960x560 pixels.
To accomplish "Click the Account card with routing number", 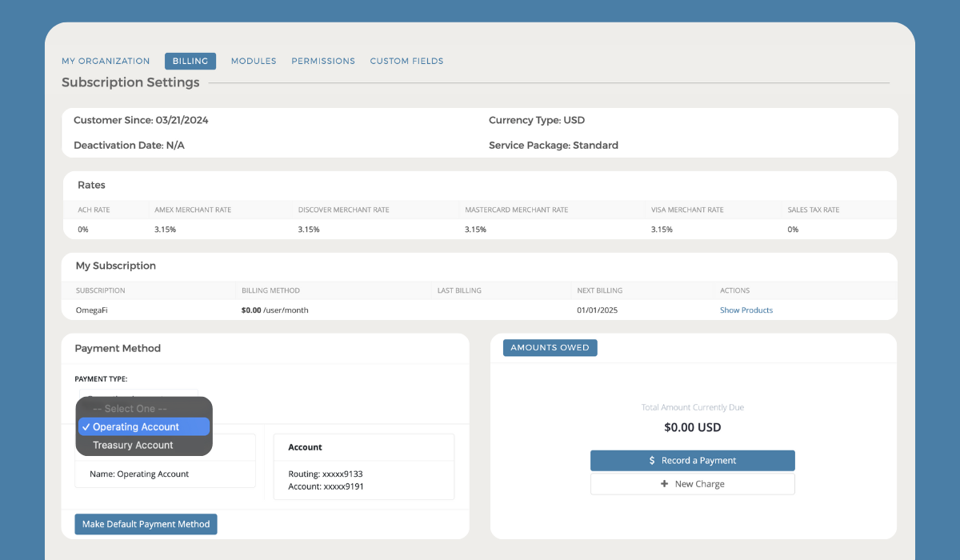I will click(x=363, y=467).
